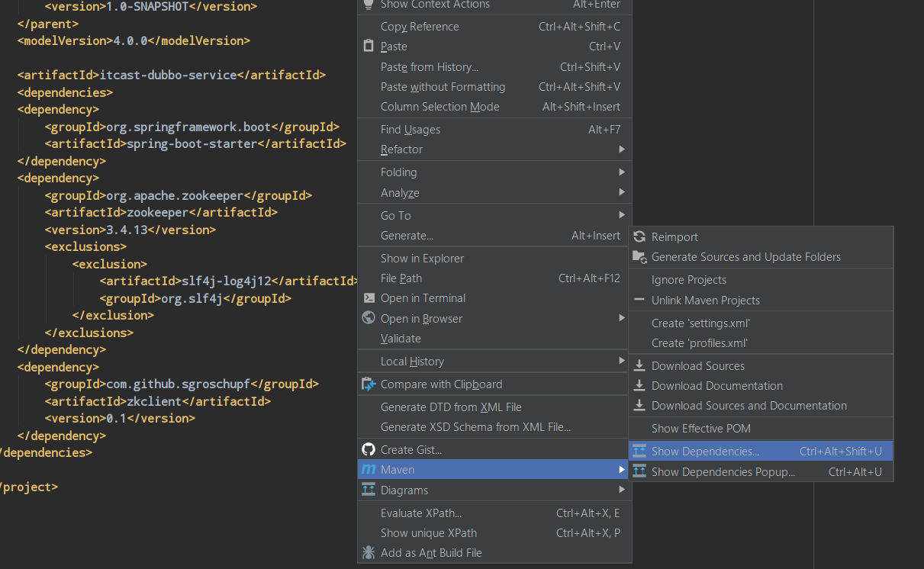Click the Create Gist GitHub octocat icon
The height and width of the screenshot is (569, 924).
click(x=369, y=449)
